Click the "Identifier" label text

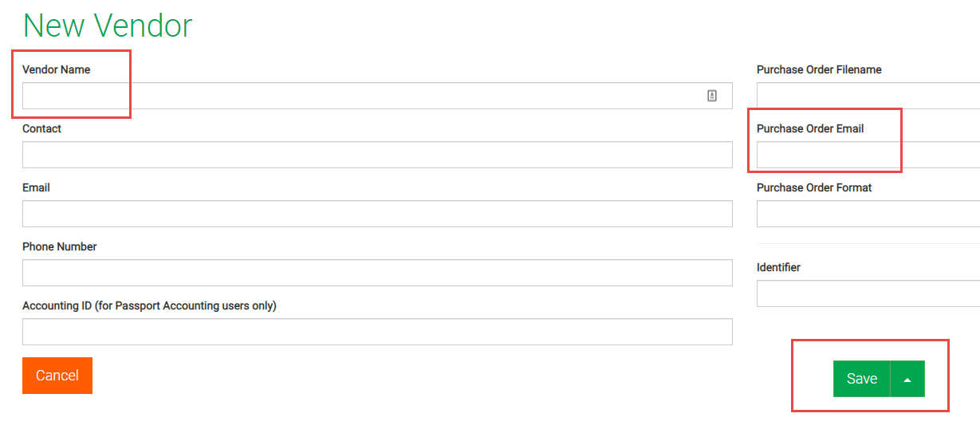[778, 267]
